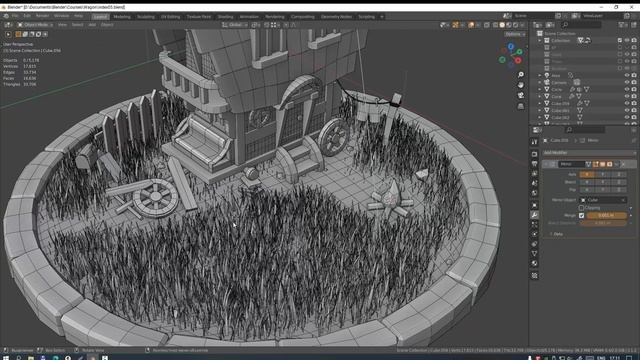
Task: Open the Object Constraints properties tab
Action: pyautogui.click(x=534, y=244)
